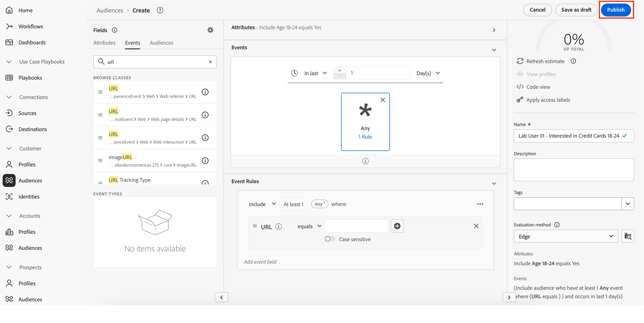Image resolution: width=644 pixels, height=323 pixels.
Task: Open the Workflows icon
Action: [x=9, y=26]
